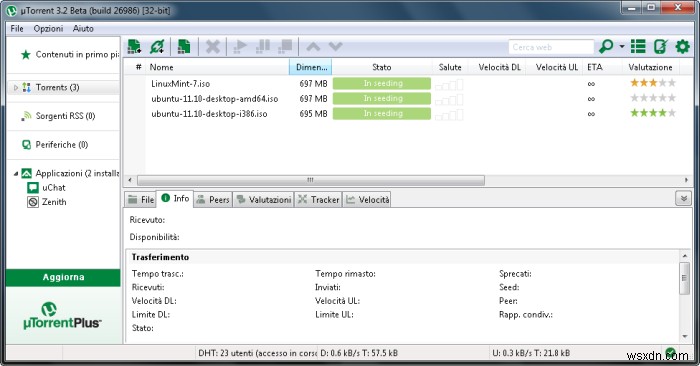The image size is (700, 366).
Task: Collapse the detail pane with chevron button
Action: click(683, 198)
